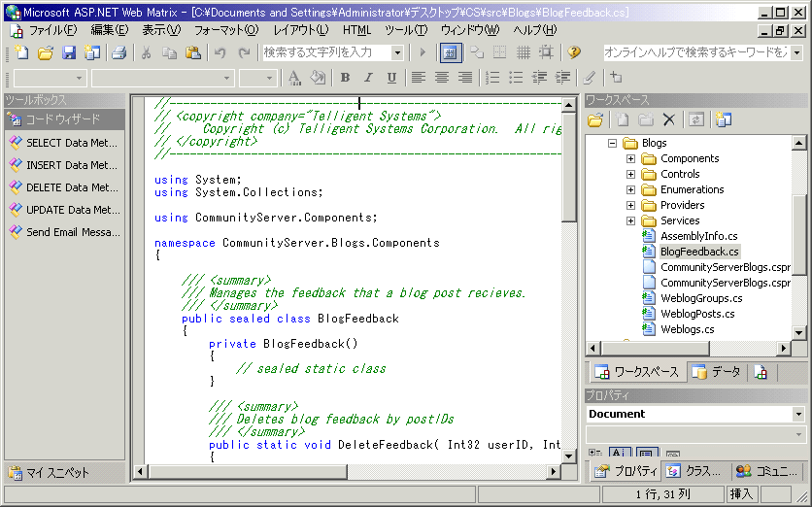812x507 pixels.
Task: Open the Document property object dropdown
Action: (x=798, y=414)
